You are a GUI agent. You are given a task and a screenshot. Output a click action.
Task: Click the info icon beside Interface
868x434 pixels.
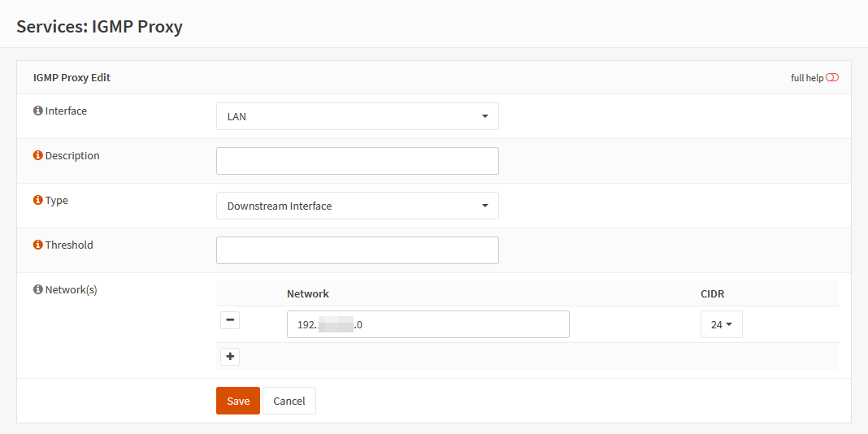pyautogui.click(x=38, y=111)
